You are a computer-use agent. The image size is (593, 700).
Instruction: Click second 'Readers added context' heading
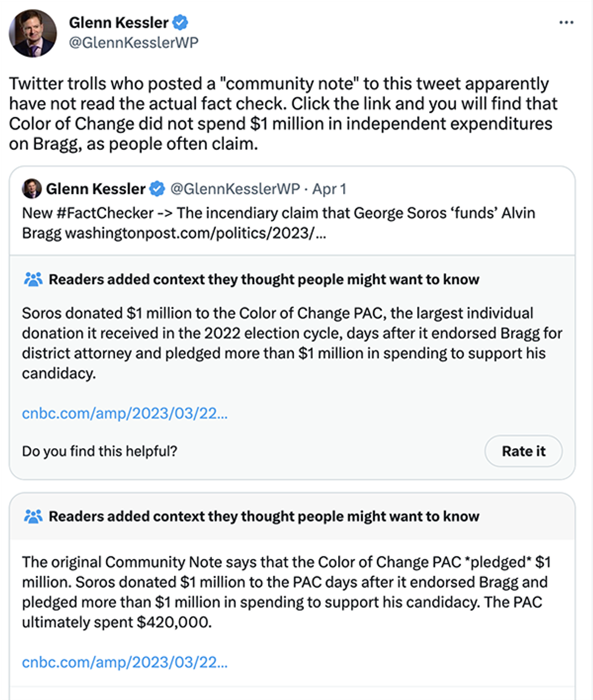point(264,516)
